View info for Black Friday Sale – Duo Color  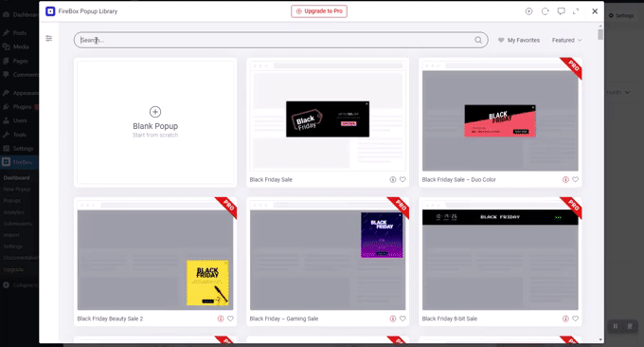pyautogui.click(x=565, y=180)
